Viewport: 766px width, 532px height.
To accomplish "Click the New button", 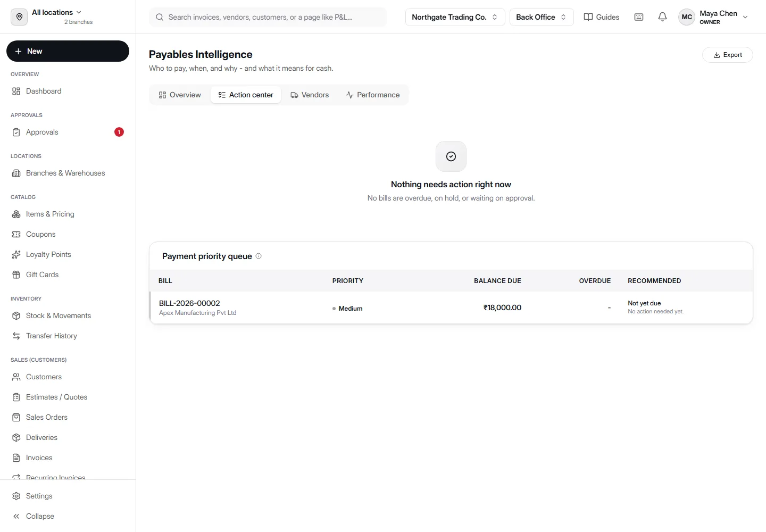I will [x=68, y=51].
